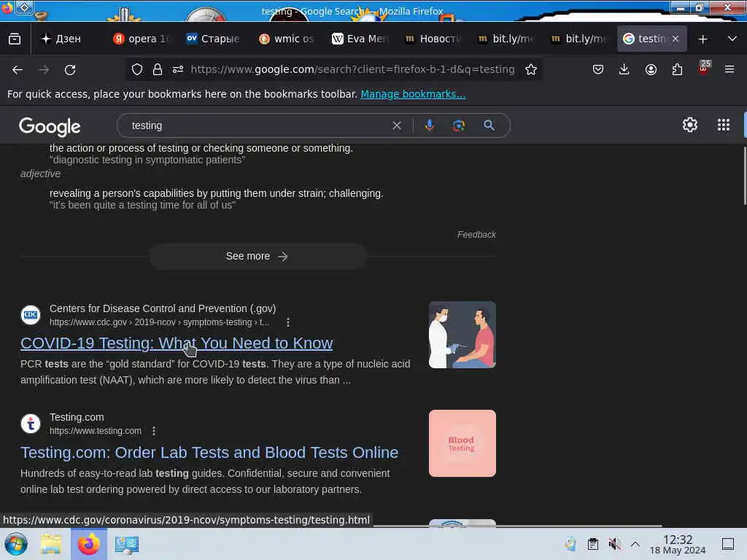Open the Testing.com favicon

(x=31, y=424)
